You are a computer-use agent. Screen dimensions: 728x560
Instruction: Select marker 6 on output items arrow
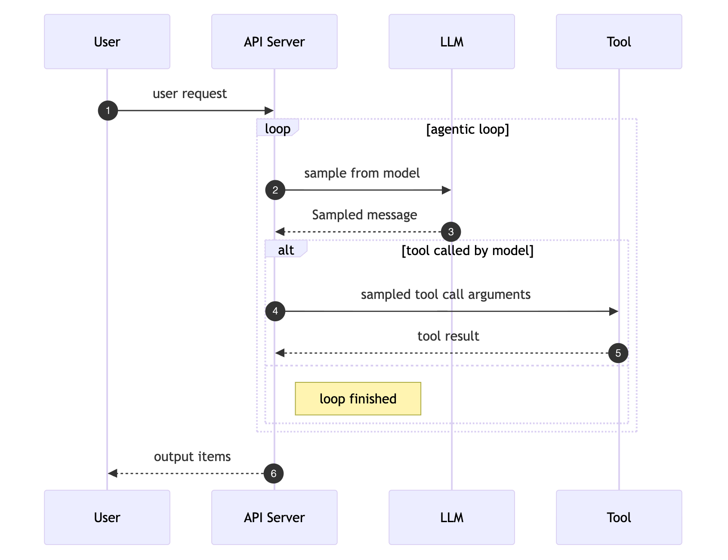[x=273, y=473]
